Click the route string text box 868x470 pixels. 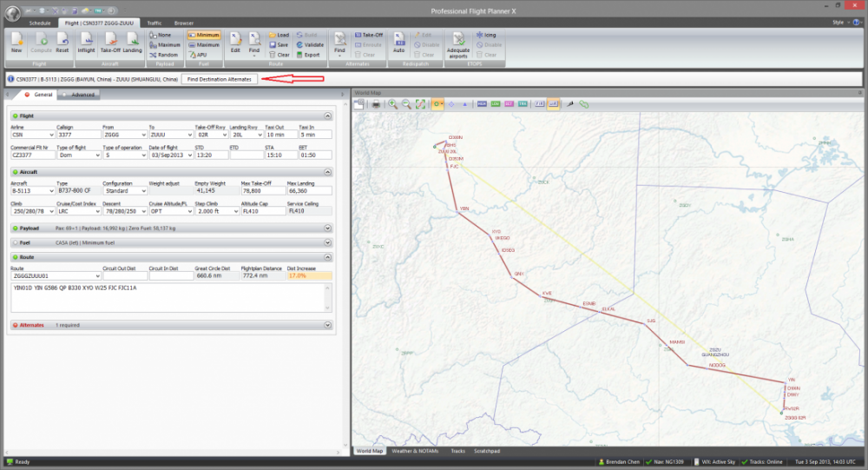coord(172,298)
